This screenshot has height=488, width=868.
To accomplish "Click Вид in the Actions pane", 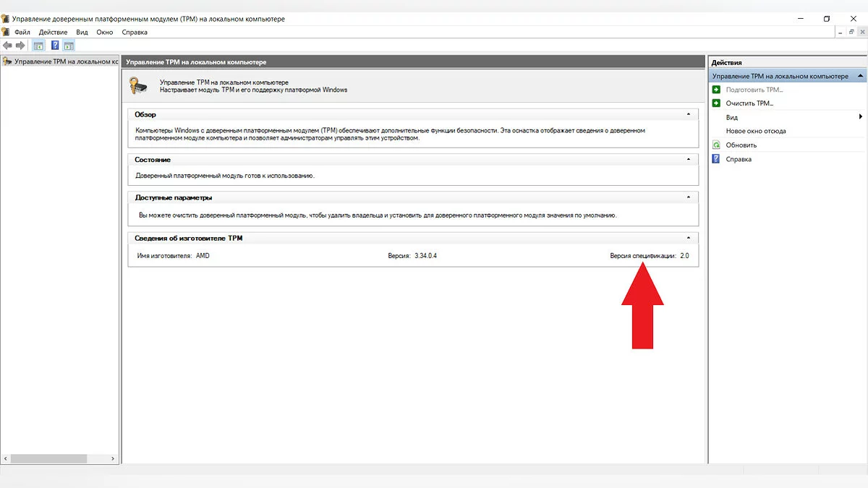I will click(x=732, y=117).
